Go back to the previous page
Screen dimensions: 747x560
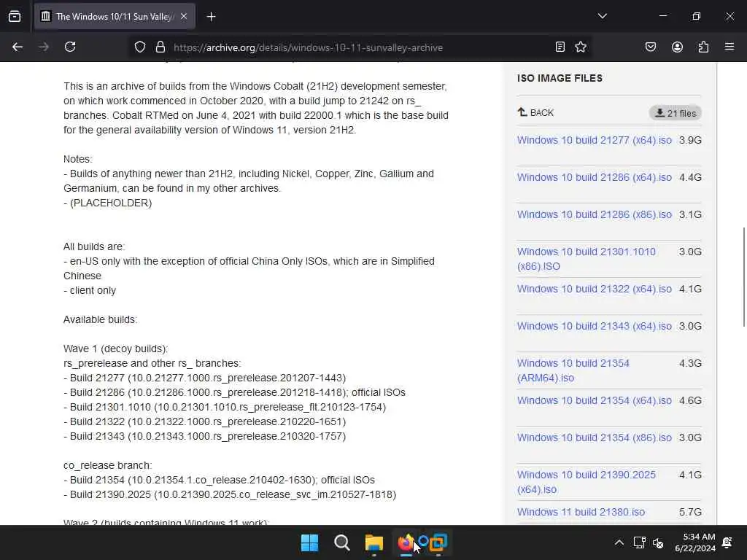18,47
